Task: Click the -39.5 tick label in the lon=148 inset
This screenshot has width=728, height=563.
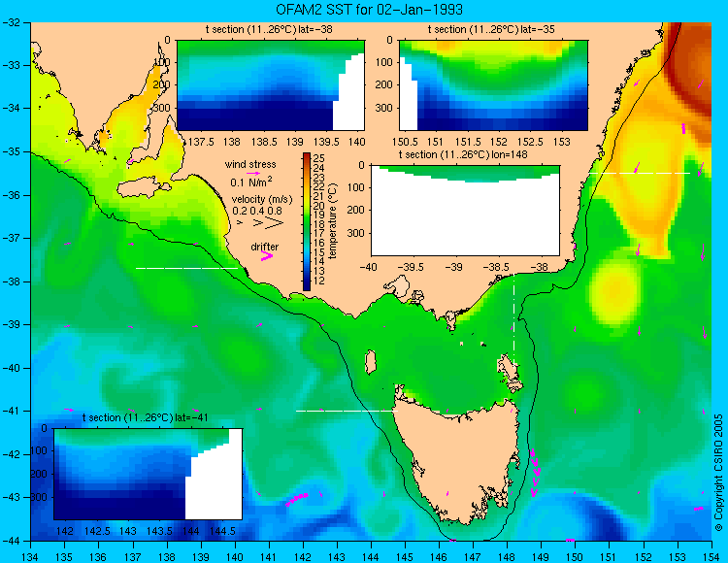Action: tap(412, 267)
